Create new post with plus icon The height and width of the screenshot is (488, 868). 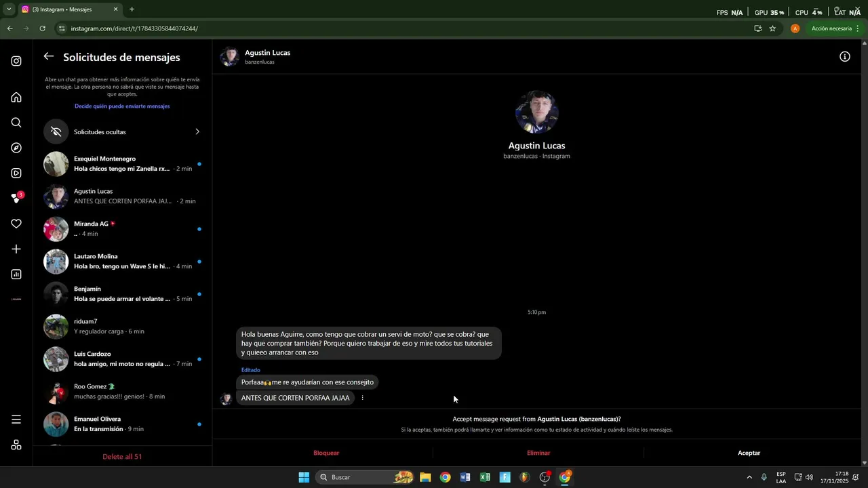click(x=16, y=249)
